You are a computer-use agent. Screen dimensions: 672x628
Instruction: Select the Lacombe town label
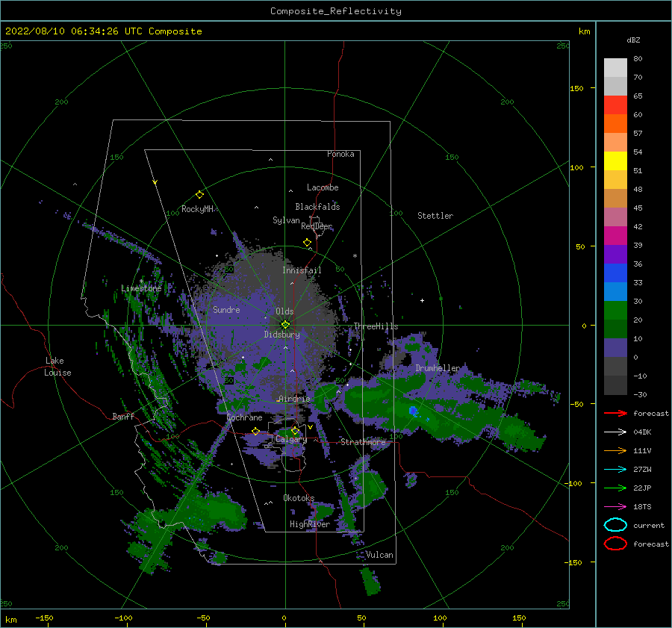point(323,187)
